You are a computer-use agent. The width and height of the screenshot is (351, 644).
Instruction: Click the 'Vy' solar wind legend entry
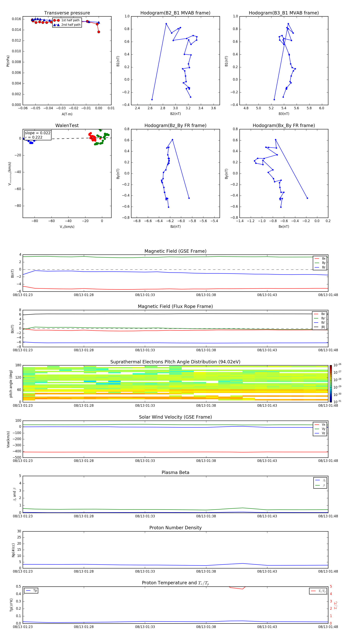[320, 429]
